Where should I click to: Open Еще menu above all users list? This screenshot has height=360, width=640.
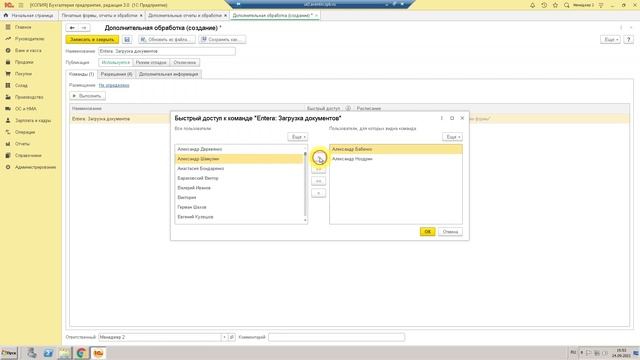click(298, 137)
